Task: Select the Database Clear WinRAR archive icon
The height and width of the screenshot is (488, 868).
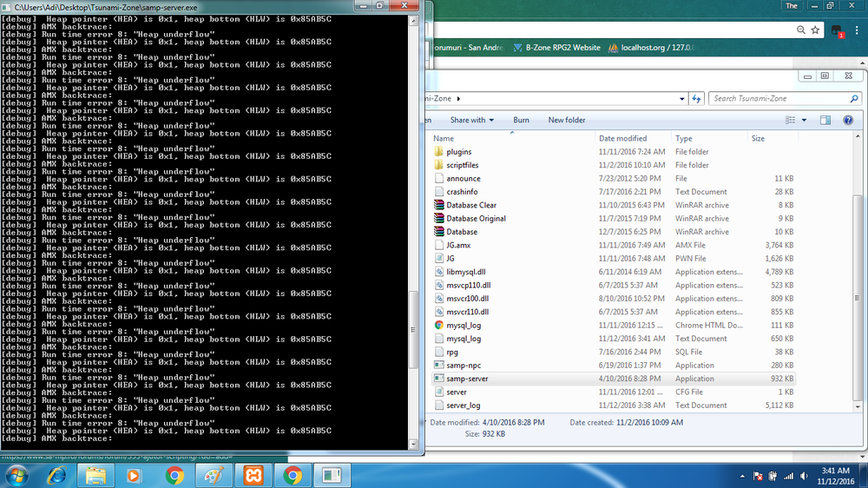Action: pyautogui.click(x=439, y=205)
